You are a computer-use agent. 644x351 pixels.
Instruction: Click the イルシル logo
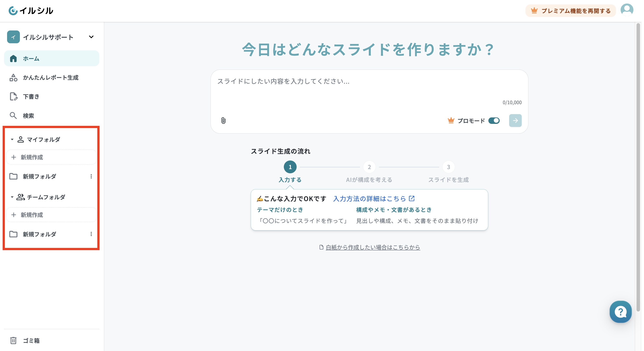click(31, 11)
